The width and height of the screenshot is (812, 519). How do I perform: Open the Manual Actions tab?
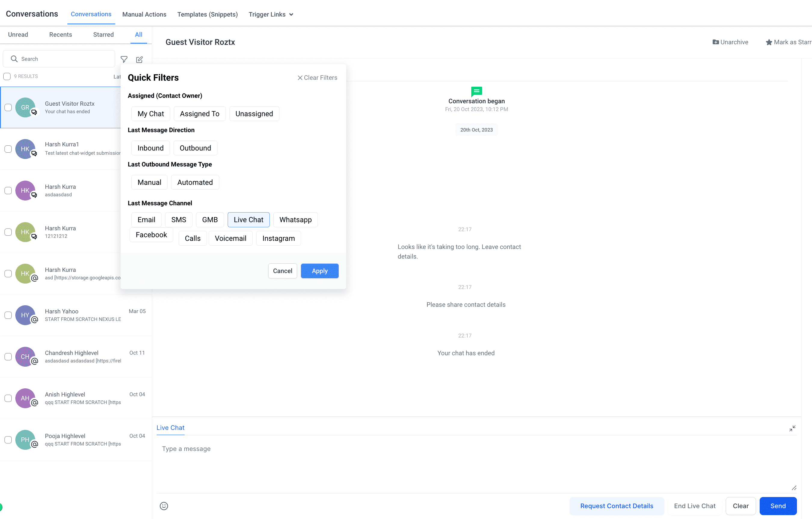pos(144,14)
